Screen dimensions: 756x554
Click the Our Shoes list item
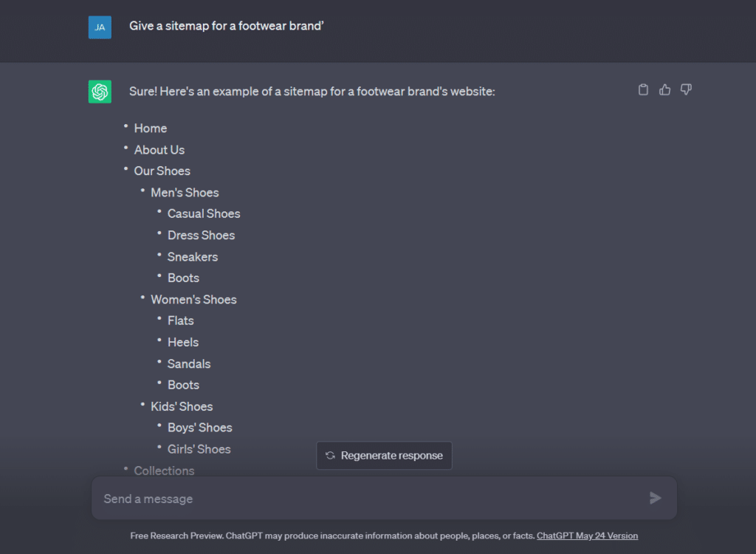click(x=162, y=171)
